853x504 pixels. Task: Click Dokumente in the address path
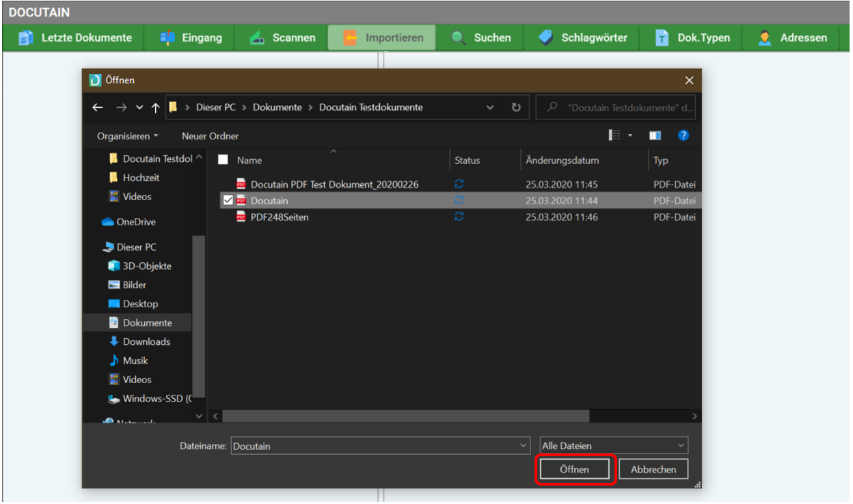point(277,107)
